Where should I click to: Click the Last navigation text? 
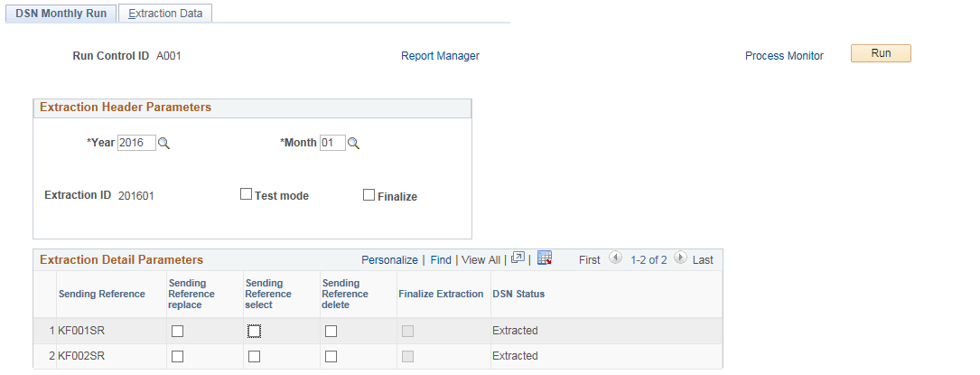click(x=703, y=260)
